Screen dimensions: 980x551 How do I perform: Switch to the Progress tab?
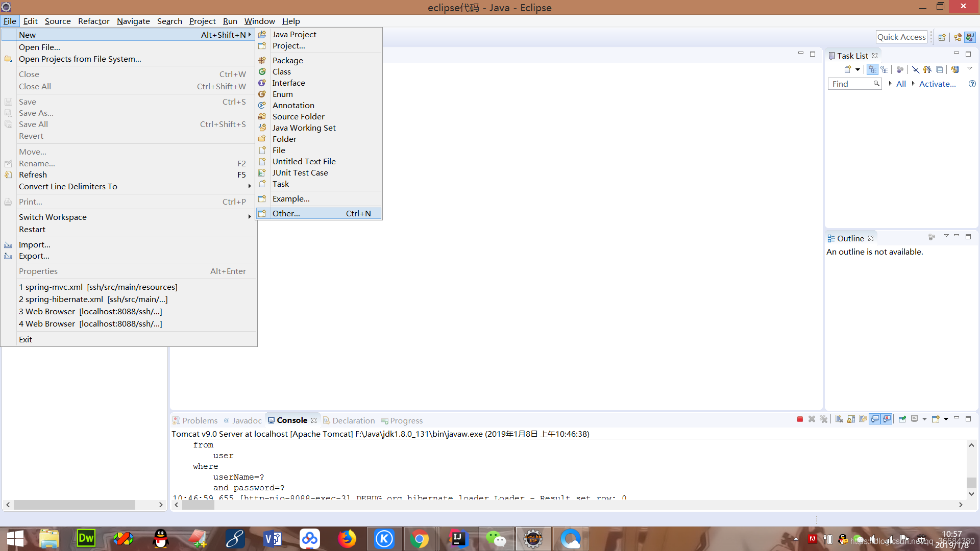point(402,420)
